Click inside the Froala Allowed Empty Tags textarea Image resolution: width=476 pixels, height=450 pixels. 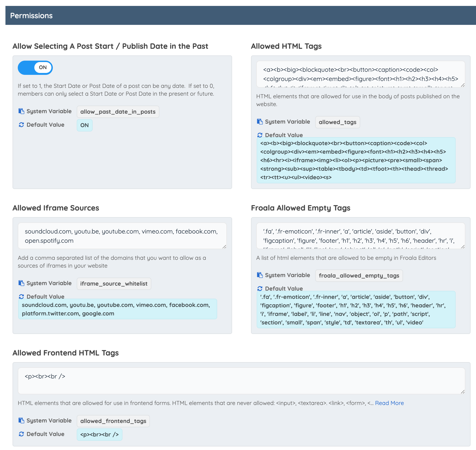click(360, 236)
